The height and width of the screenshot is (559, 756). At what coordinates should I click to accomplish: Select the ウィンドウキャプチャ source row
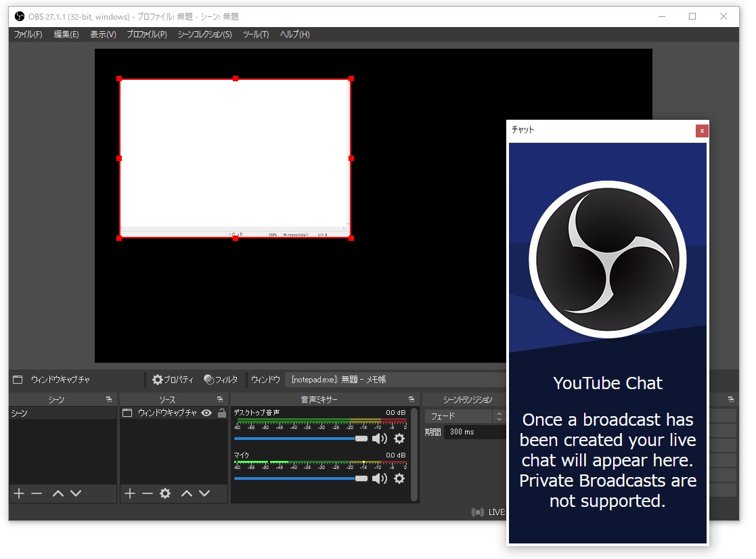[173, 413]
